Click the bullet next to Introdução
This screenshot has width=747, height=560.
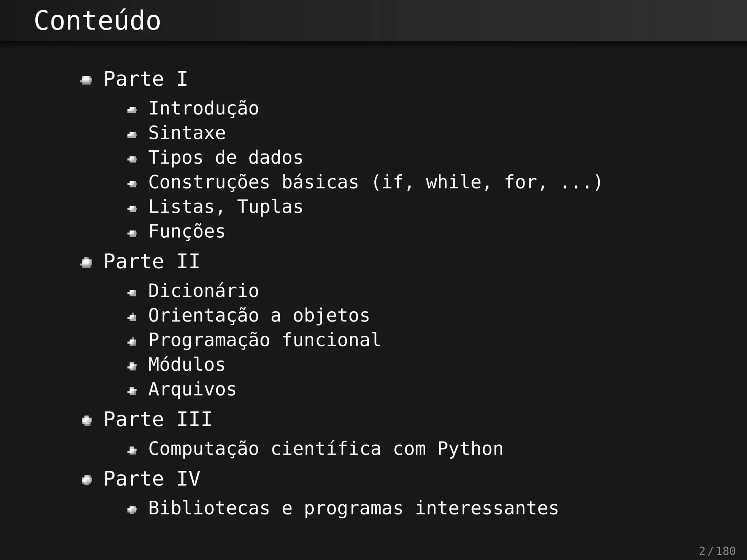(132, 110)
